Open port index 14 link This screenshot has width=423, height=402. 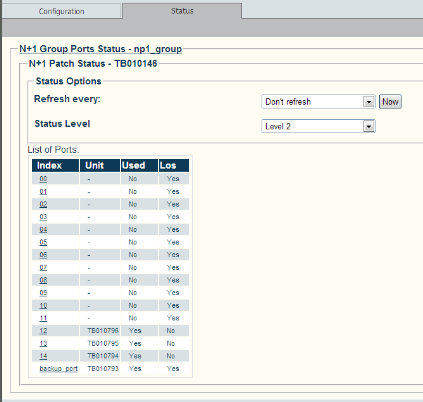click(x=43, y=356)
